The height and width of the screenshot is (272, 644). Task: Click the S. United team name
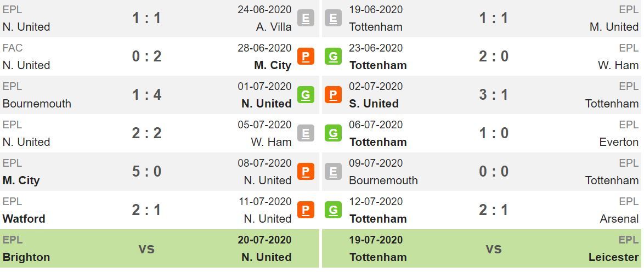pos(374,104)
